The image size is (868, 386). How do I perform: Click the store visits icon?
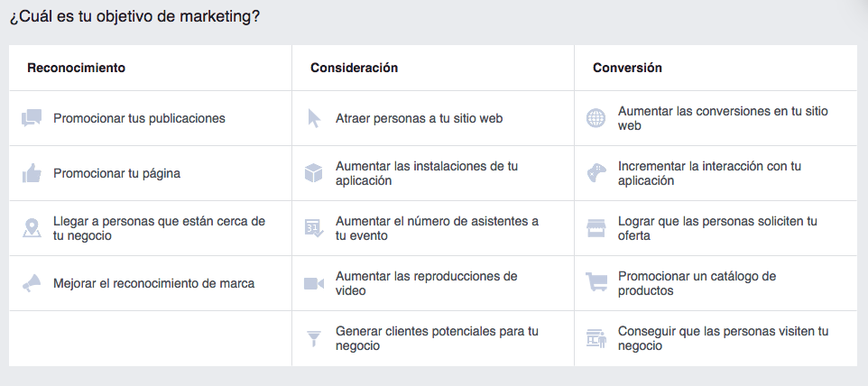tap(596, 338)
